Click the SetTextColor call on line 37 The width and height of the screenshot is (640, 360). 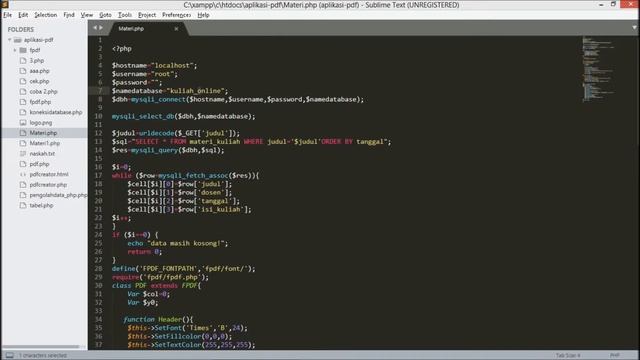pos(178,345)
